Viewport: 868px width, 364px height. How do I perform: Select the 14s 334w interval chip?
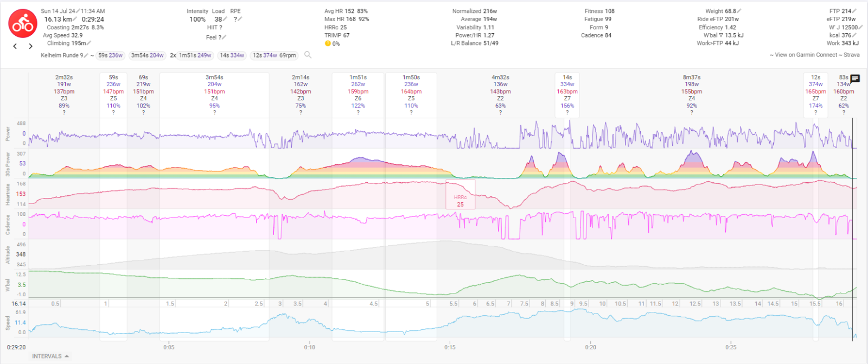point(232,55)
